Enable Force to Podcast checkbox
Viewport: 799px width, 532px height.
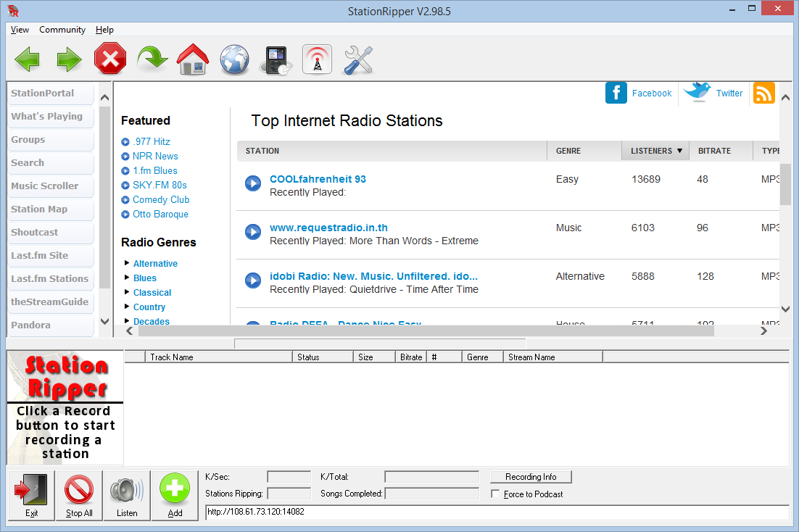[x=495, y=494]
